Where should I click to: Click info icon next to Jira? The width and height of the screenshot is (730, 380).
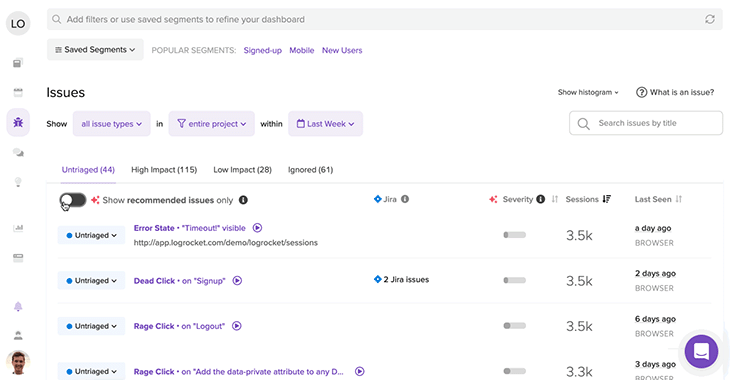[x=405, y=199]
